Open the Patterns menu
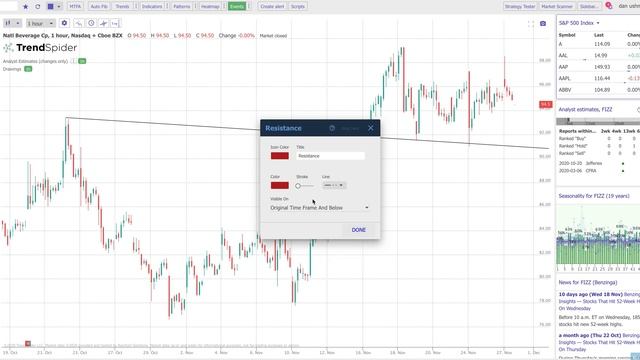 182,7
